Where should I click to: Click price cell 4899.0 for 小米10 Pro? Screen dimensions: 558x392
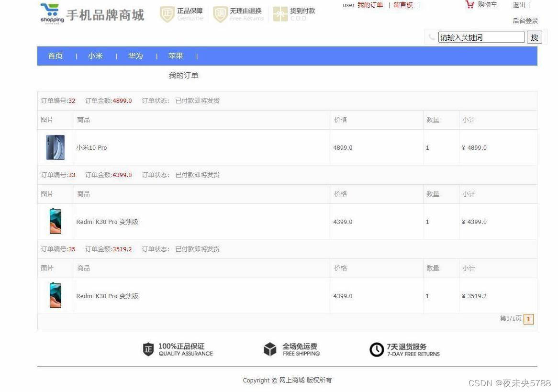[343, 148]
